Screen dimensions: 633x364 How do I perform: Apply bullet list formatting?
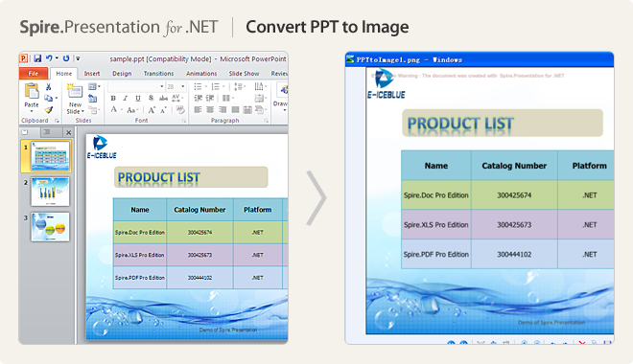point(198,86)
